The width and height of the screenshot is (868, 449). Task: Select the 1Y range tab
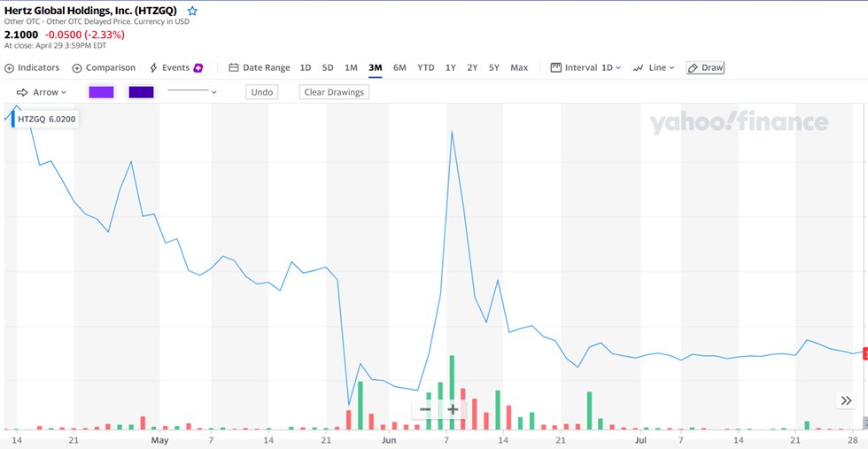[x=451, y=67]
